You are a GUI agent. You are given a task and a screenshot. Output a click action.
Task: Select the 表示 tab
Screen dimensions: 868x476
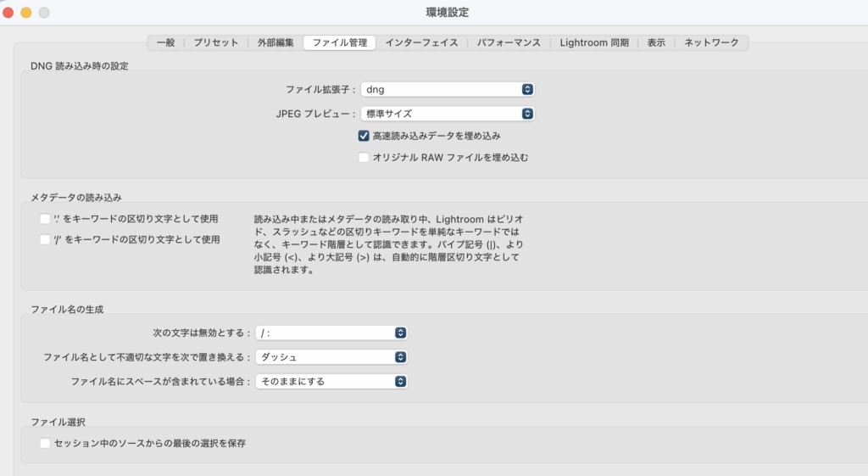(656, 42)
